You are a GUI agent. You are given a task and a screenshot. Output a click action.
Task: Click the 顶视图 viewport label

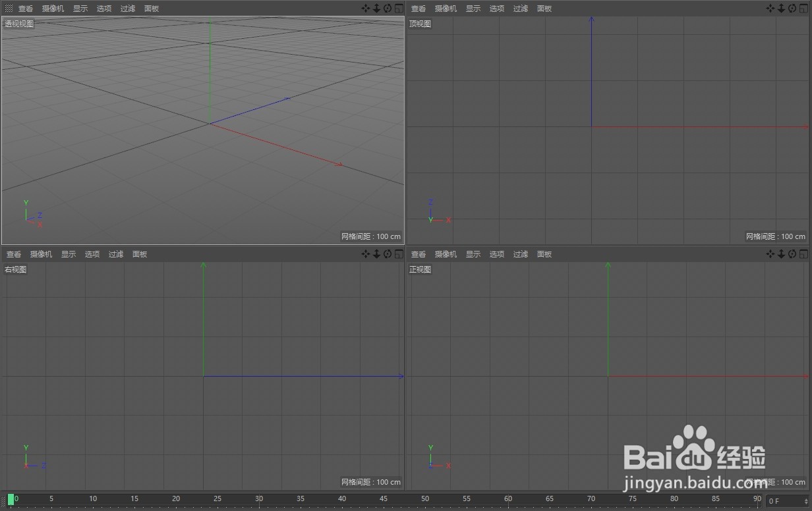420,24
